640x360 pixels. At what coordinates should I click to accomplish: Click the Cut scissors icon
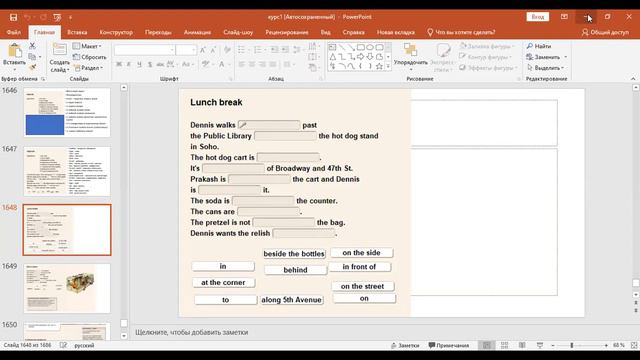point(32,46)
